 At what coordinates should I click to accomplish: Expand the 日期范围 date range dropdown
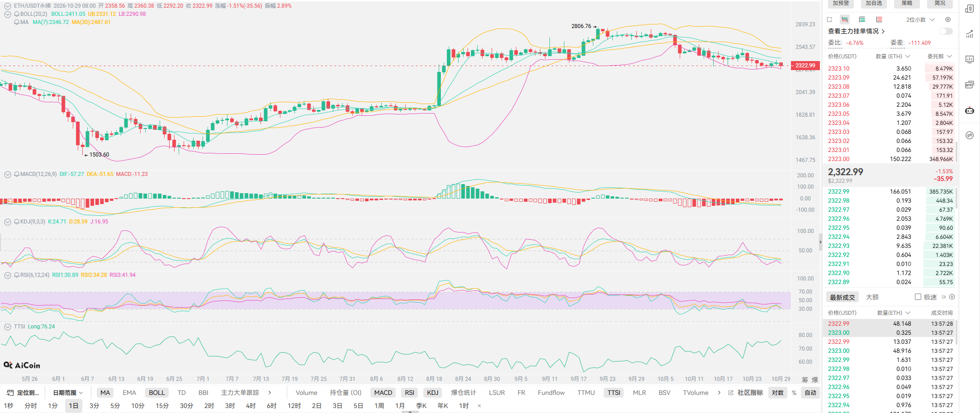pos(68,393)
